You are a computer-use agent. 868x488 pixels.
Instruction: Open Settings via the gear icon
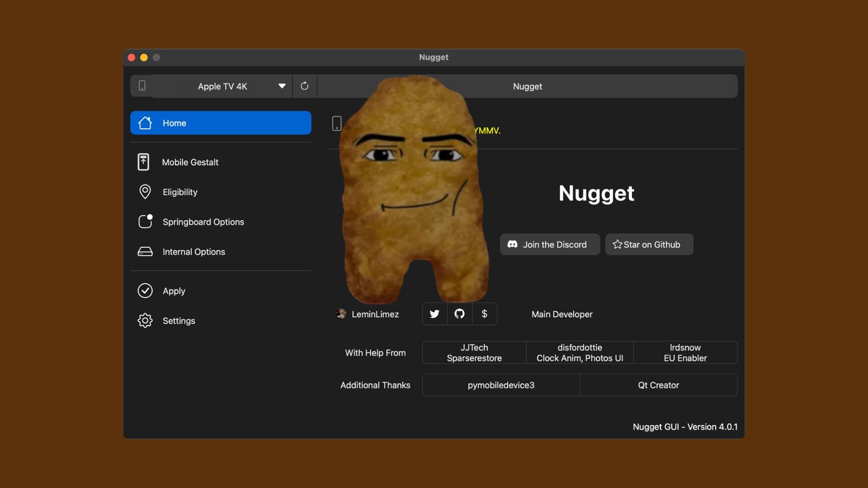tap(145, 320)
